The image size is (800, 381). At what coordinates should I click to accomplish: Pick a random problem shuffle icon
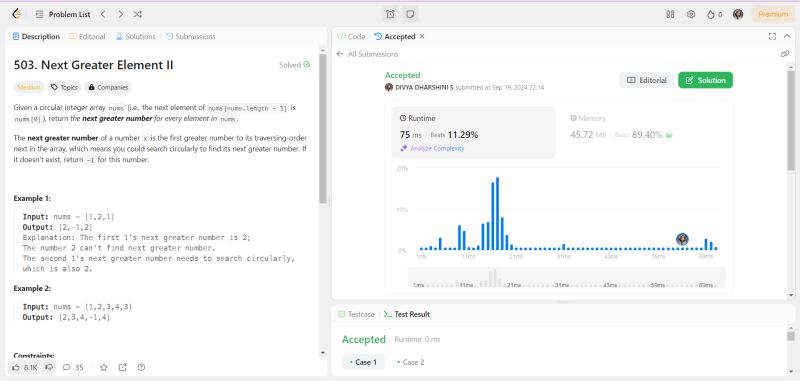pyautogui.click(x=138, y=14)
